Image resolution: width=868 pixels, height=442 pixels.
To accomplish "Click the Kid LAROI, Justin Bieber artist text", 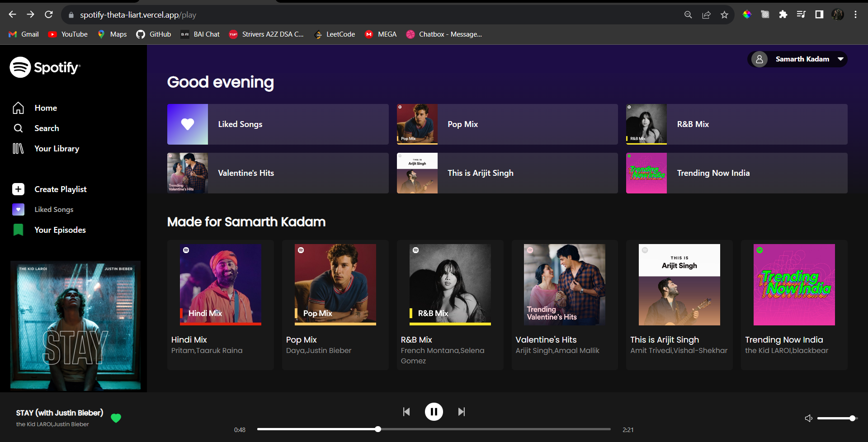I will point(52,424).
